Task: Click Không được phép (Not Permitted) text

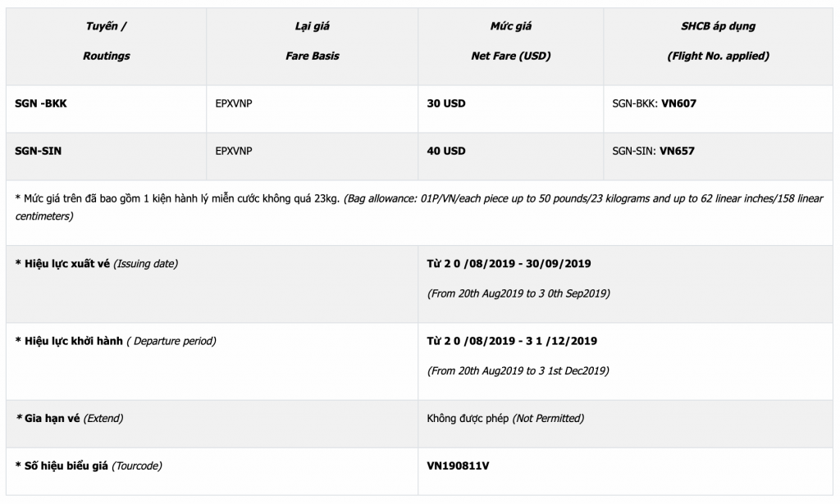Action: (505, 419)
